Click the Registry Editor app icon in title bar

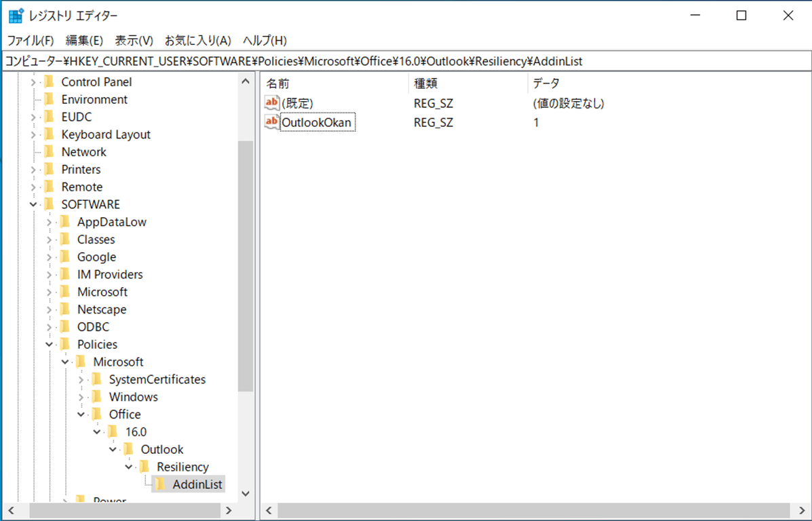click(x=16, y=16)
